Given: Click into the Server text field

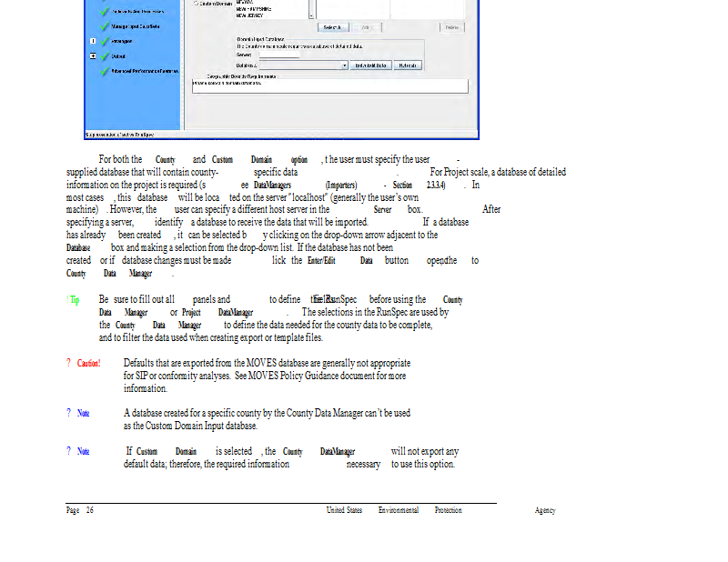Looking at the screenshot, I should (278, 55).
